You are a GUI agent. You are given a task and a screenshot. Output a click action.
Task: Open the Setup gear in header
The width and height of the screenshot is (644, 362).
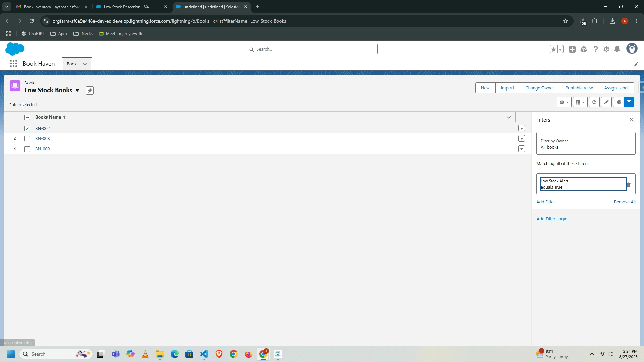pos(606,49)
